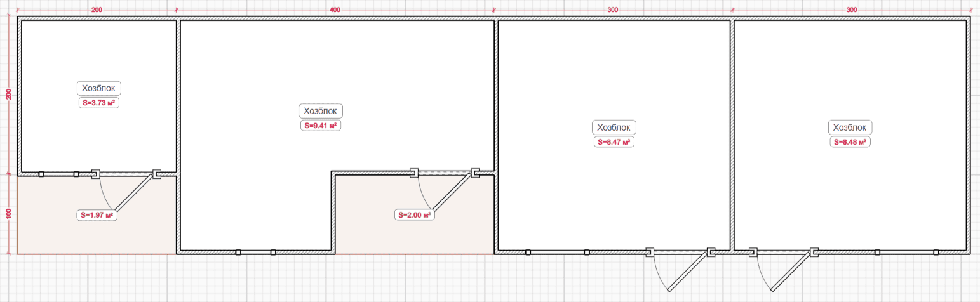980x302 pixels.
Task: Select the vertical 200 dimension on the left
Action: coord(9,95)
